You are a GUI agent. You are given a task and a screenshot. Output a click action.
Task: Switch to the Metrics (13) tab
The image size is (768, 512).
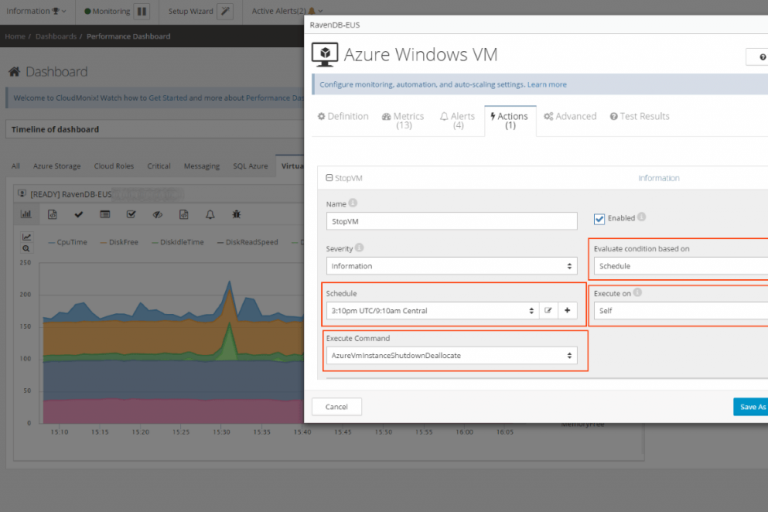tap(403, 120)
